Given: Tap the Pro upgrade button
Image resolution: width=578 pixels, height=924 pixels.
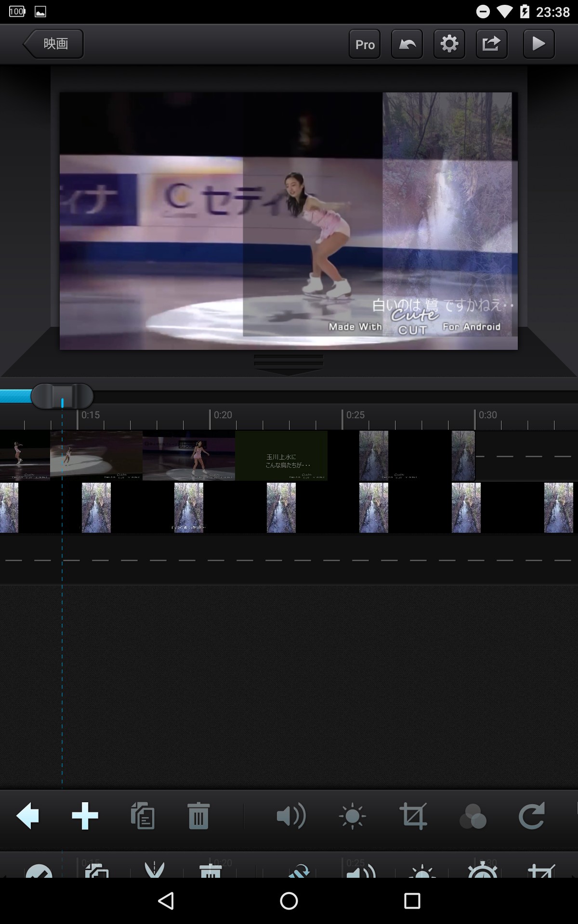Looking at the screenshot, I should coord(365,44).
